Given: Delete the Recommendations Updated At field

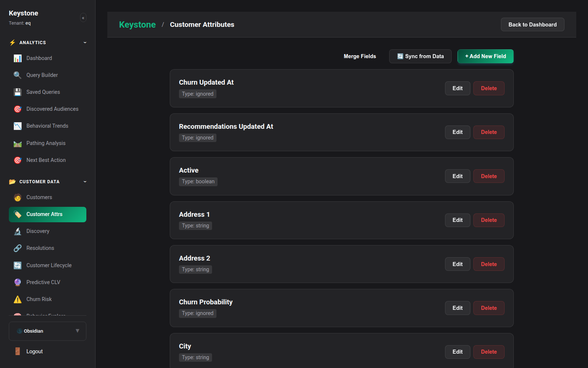Looking at the screenshot, I should [489, 132].
